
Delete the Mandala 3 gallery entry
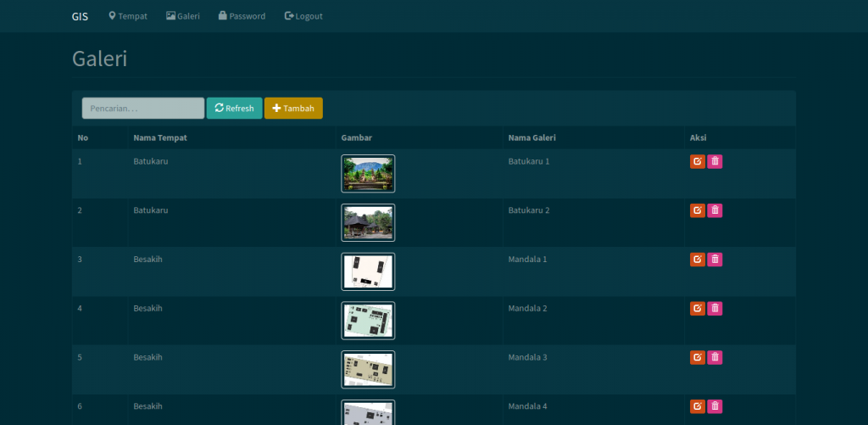pyautogui.click(x=715, y=357)
